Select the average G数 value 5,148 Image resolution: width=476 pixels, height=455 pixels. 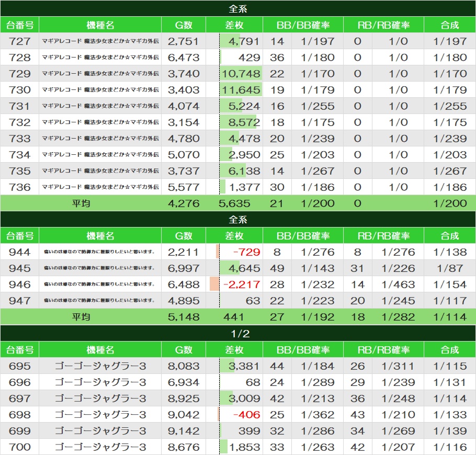[184, 317]
